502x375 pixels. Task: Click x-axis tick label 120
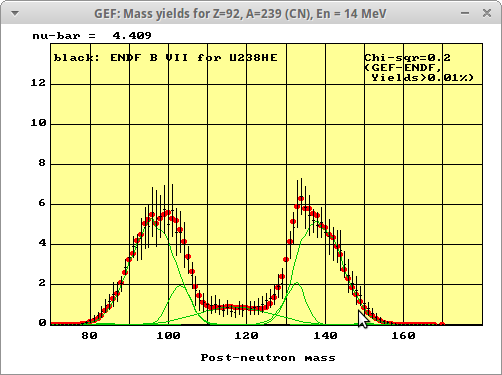tap(246, 335)
